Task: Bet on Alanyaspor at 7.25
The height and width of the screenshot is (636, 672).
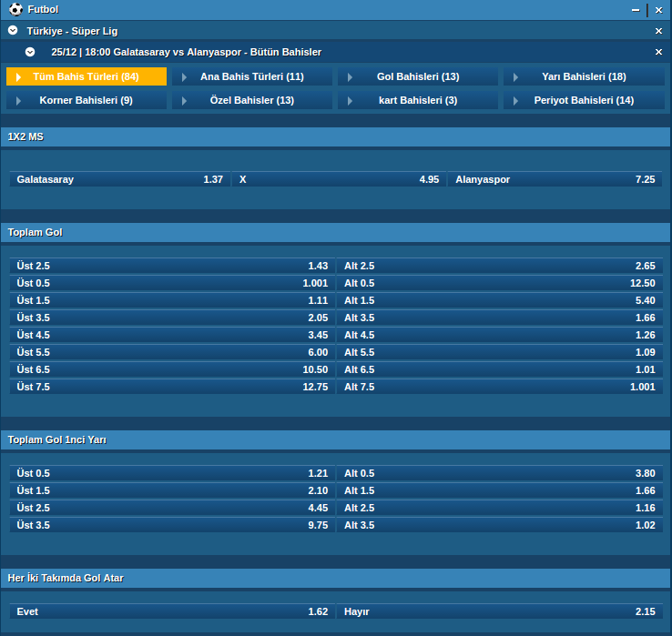Action: 555,179
